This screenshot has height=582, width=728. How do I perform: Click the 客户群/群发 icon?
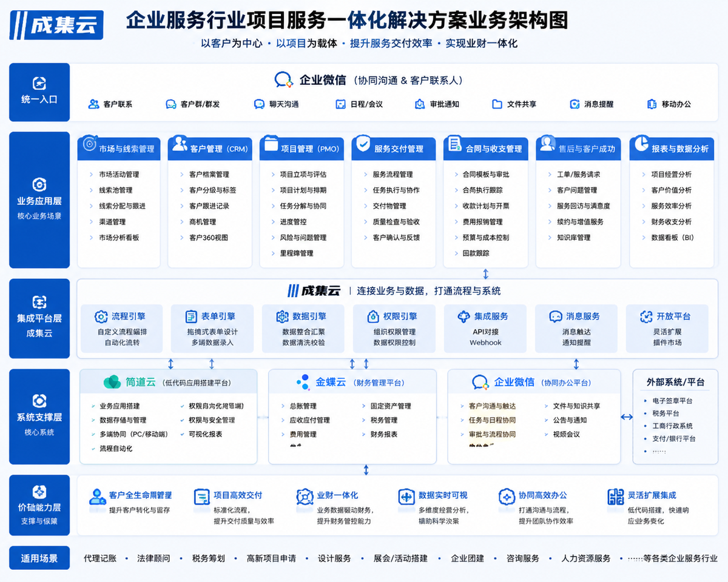point(171,104)
